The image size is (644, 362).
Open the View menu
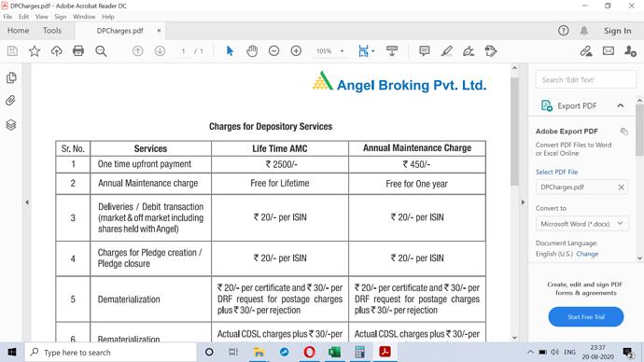pos(41,17)
